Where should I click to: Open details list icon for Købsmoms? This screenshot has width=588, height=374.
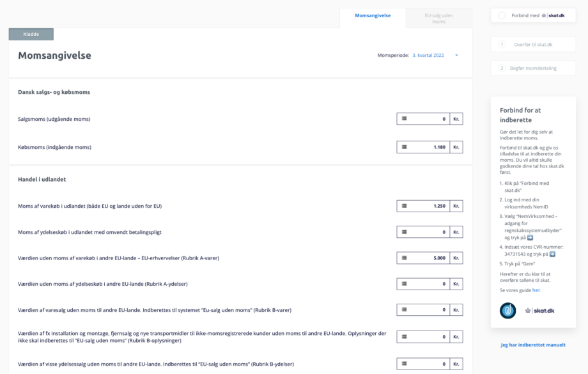pos(404,147)
